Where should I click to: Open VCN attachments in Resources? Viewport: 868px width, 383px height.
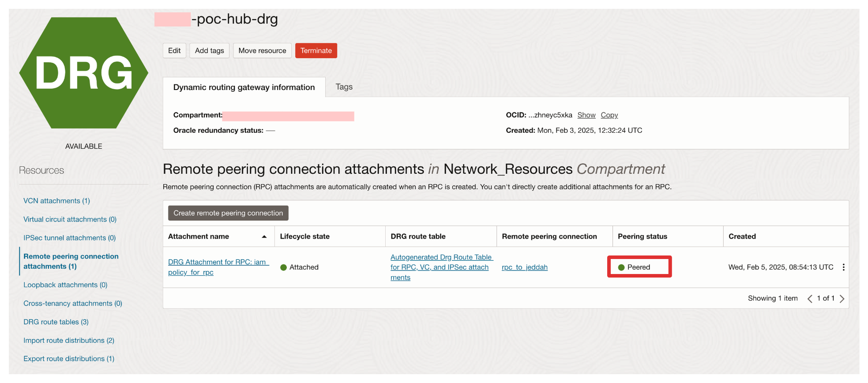(56, 201)
